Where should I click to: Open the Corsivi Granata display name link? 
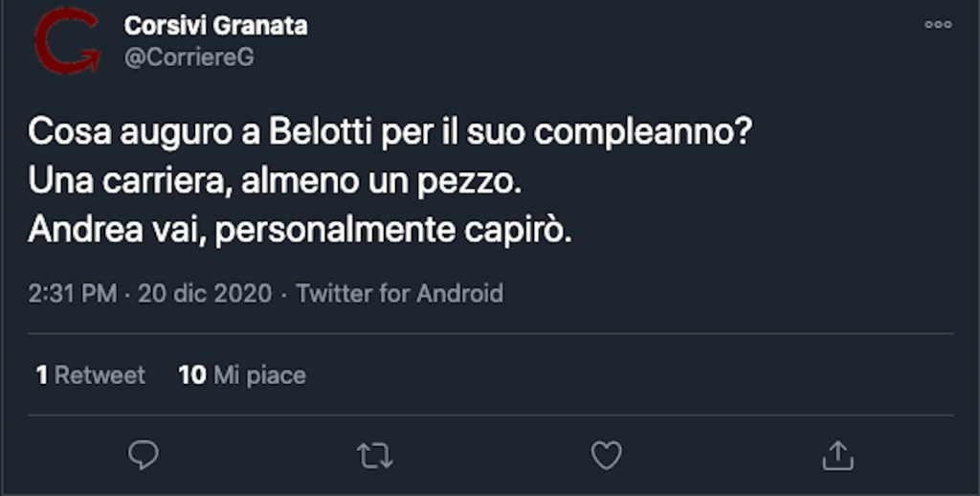coord(215,26)
